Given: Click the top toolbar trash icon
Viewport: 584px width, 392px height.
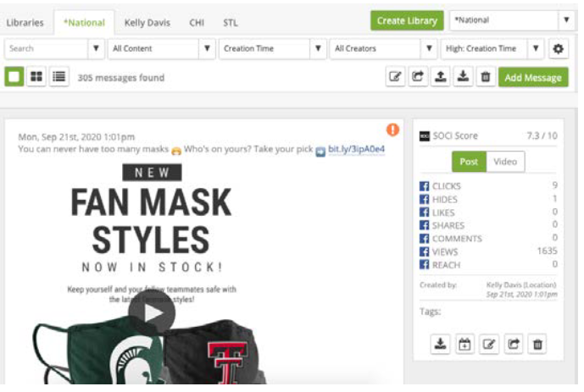Looking at the screenshot, I should pos(486,76).
